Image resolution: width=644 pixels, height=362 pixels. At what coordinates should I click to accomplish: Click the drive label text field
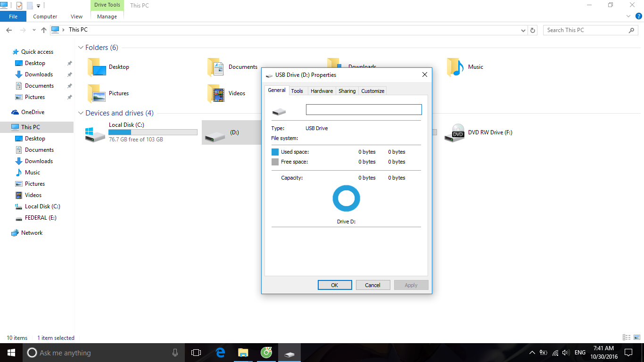364,110
